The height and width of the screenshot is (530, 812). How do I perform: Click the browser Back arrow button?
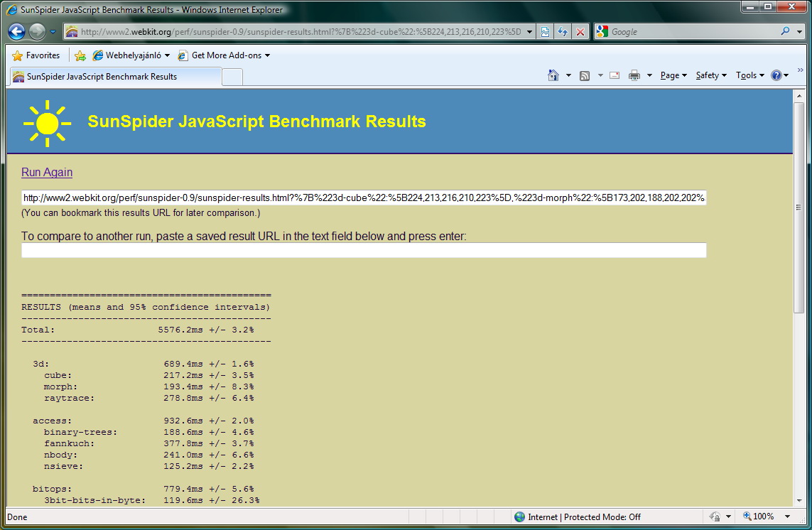[17, 32]
